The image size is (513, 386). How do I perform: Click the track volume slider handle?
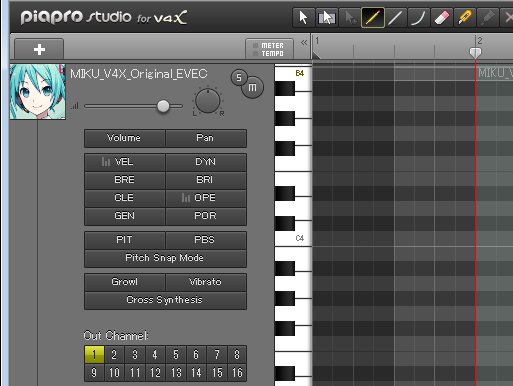point(163,106)
